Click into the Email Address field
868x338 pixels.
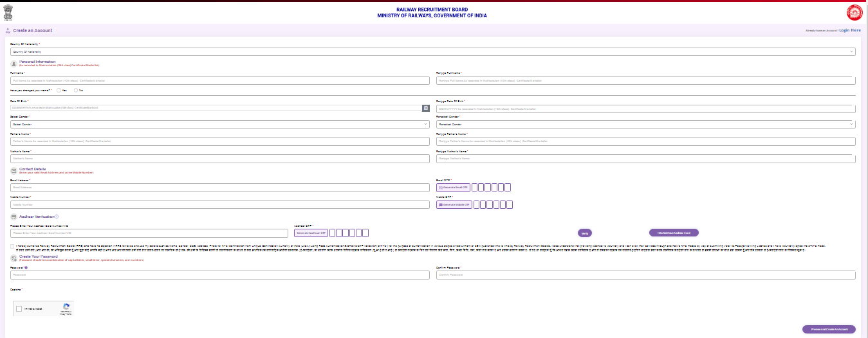click(219, 188)
